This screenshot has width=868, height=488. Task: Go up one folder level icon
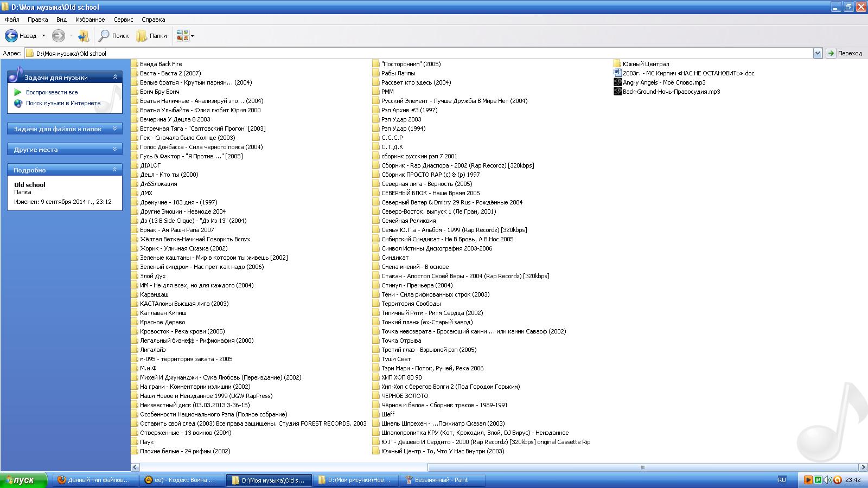[x=84, y=36]
